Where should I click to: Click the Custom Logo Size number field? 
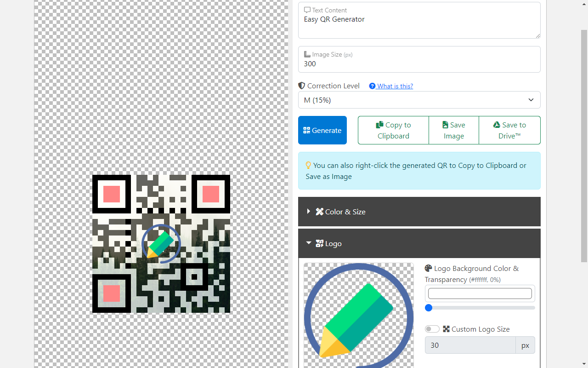[x=470, y=345]
